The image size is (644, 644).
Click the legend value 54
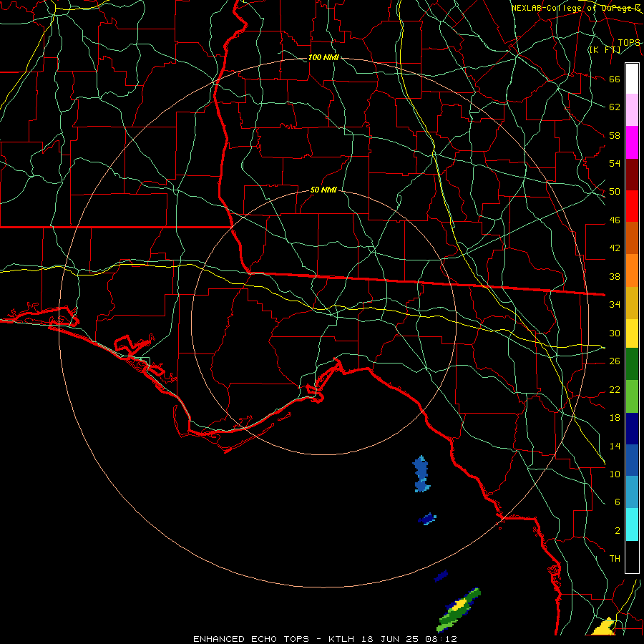(615, 163)
